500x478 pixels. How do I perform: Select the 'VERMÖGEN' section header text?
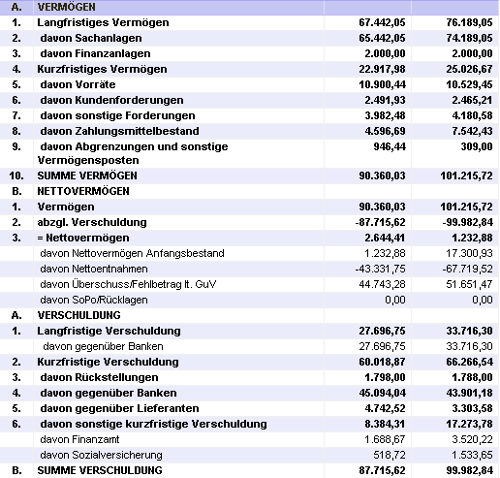click(66, 7)
